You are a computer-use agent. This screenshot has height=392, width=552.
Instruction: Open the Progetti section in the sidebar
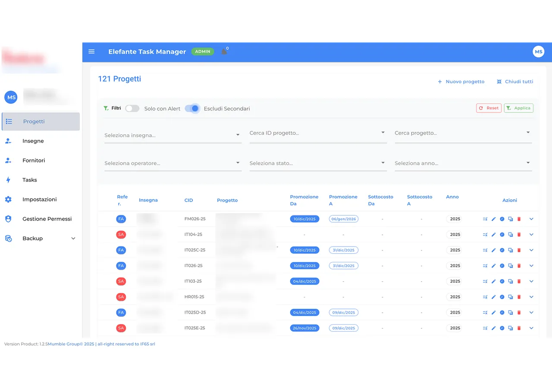(x=34, y=121)
